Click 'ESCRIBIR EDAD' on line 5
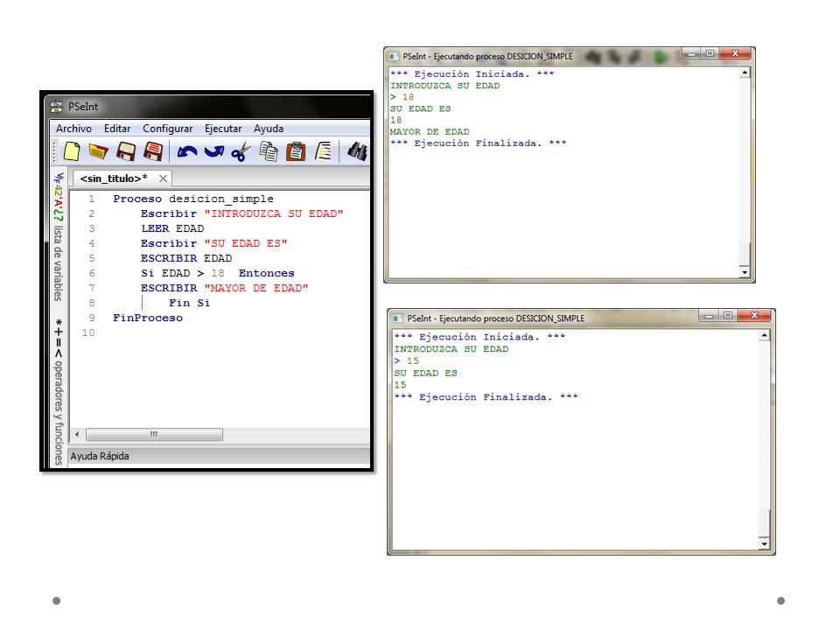The image size is (840, 630). [186, 259]
